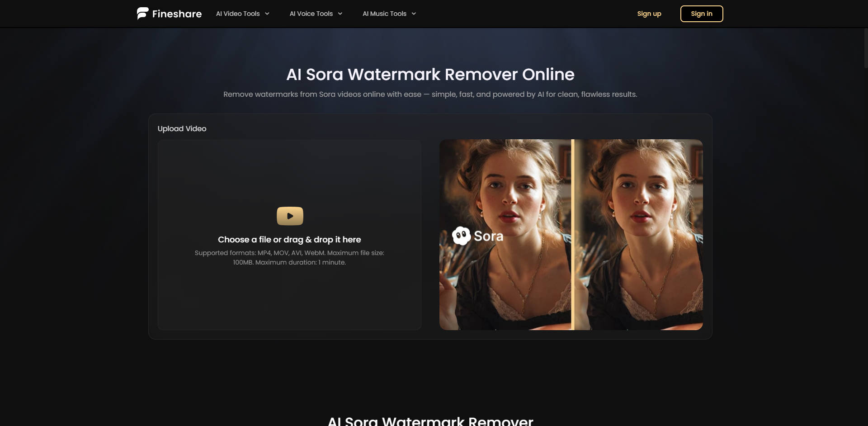This screenshot has height=426, width=868.
Task: Click the Fineshare logo
Action: pyautogui.click(x=168, y=14)
